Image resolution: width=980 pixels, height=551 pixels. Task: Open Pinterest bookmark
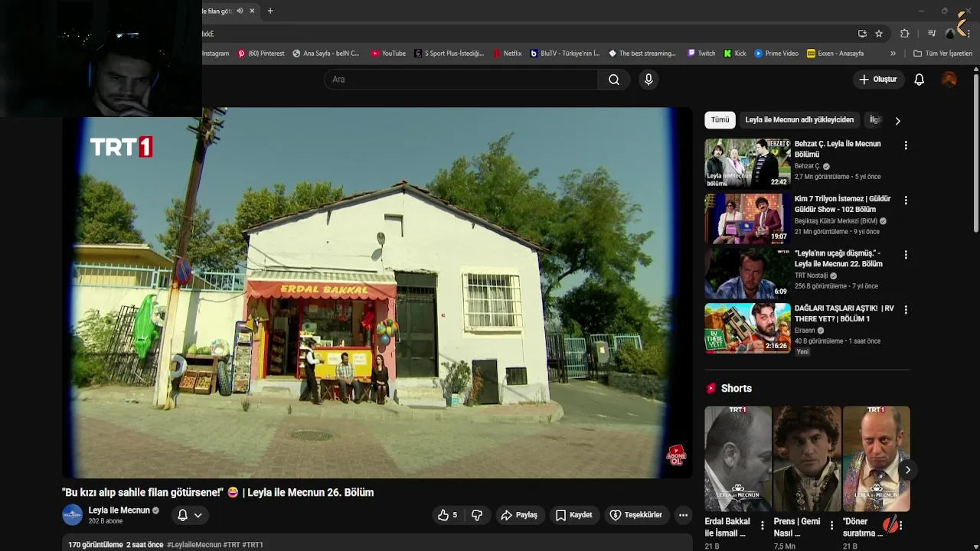261,54
